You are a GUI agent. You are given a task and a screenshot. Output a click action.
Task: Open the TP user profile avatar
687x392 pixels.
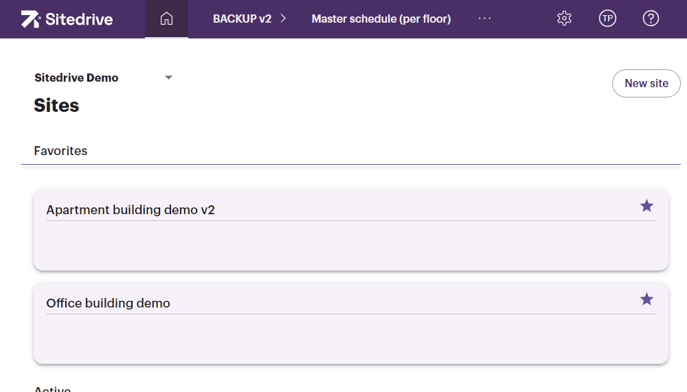607,18
